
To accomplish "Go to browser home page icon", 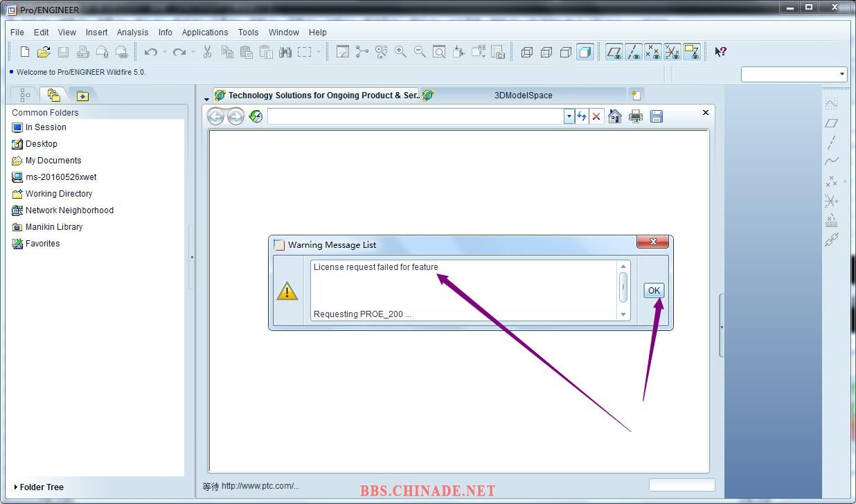I will [615, 116].
